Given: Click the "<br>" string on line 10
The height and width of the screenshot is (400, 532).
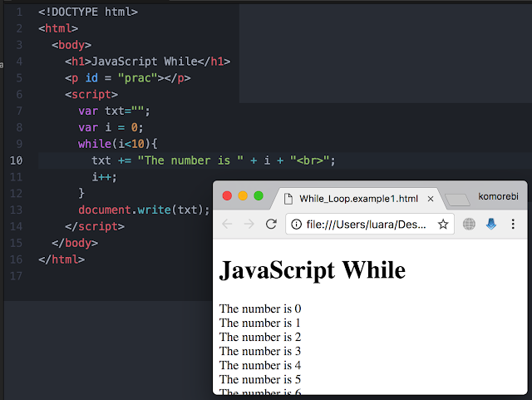Looking at the screenshot, I should click(x=309, y=160).
